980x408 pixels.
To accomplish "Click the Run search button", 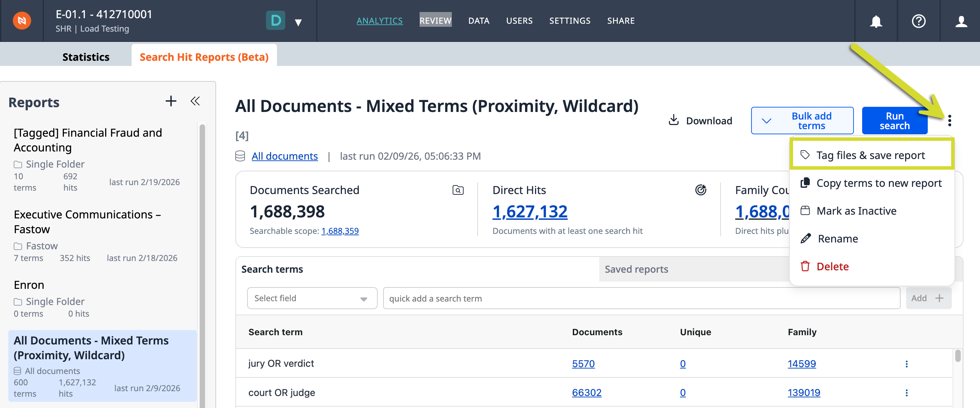I will tap(894, 121).
